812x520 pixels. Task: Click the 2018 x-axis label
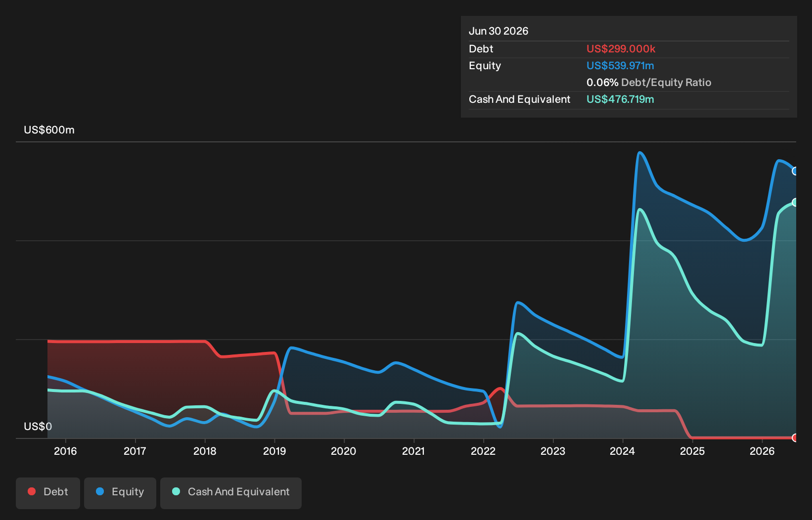pyautogui.click(x=205, y=451)
